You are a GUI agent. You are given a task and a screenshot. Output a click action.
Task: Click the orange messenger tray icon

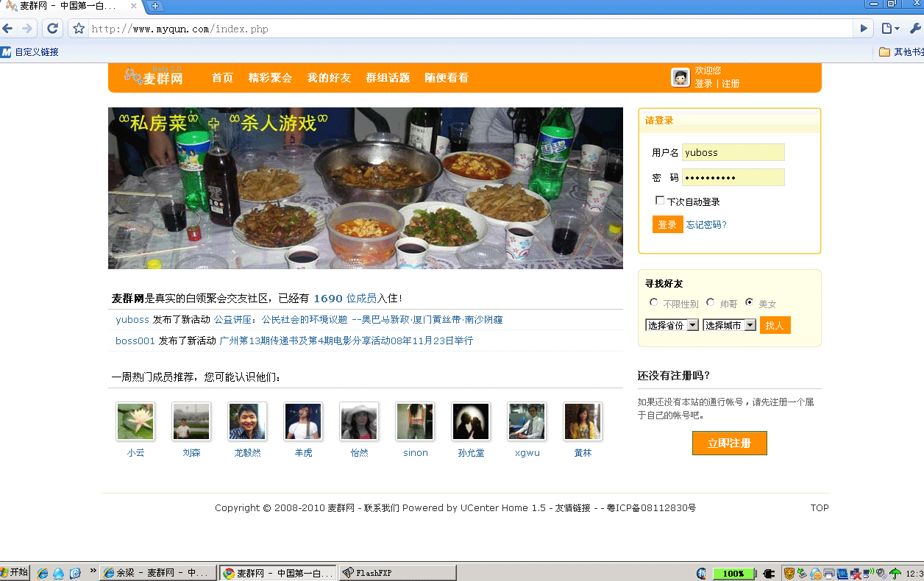[x=816, y=574]
